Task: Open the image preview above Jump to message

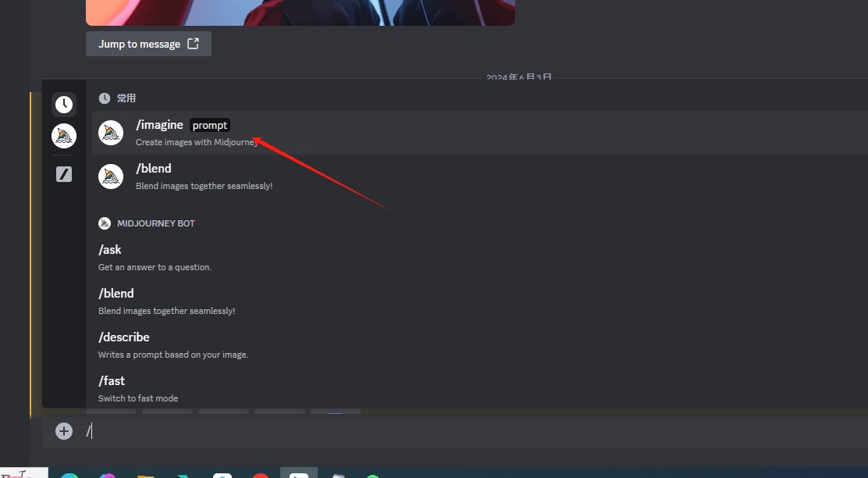Action: tap(301, 12)
